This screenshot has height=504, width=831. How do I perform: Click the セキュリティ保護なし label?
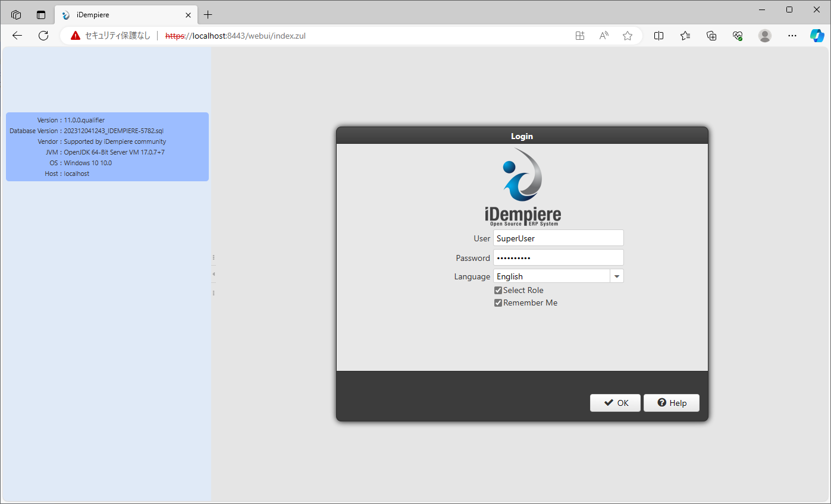(x=118, y=36)
